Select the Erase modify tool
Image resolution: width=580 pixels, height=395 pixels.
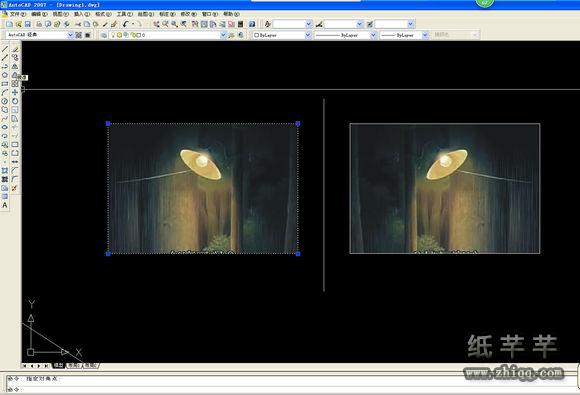coord(15,49)
